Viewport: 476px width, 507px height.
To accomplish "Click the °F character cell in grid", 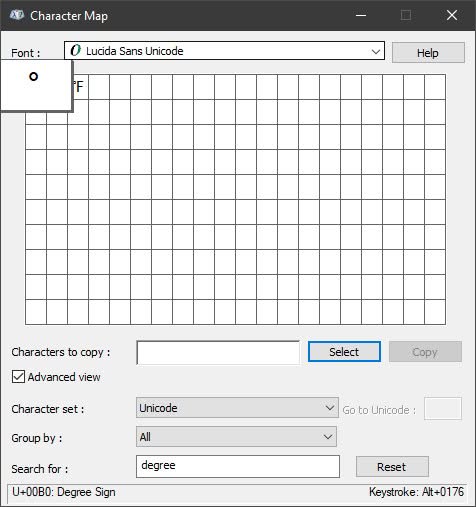I will pos(78,87).
